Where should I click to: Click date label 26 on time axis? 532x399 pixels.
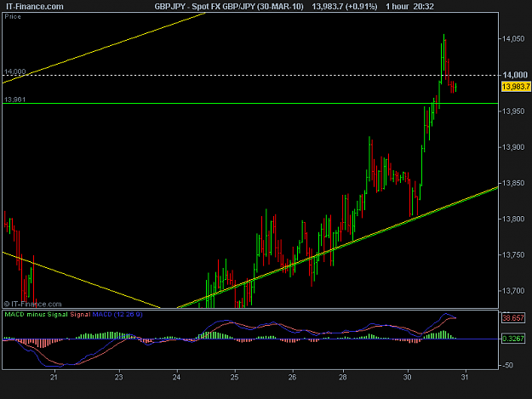click(x=293, y=377)
